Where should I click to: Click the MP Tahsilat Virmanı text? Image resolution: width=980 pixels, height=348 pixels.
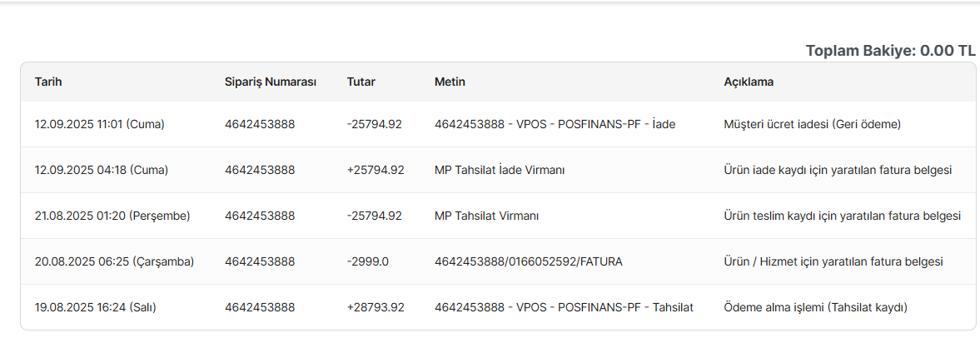coord(487,216)
